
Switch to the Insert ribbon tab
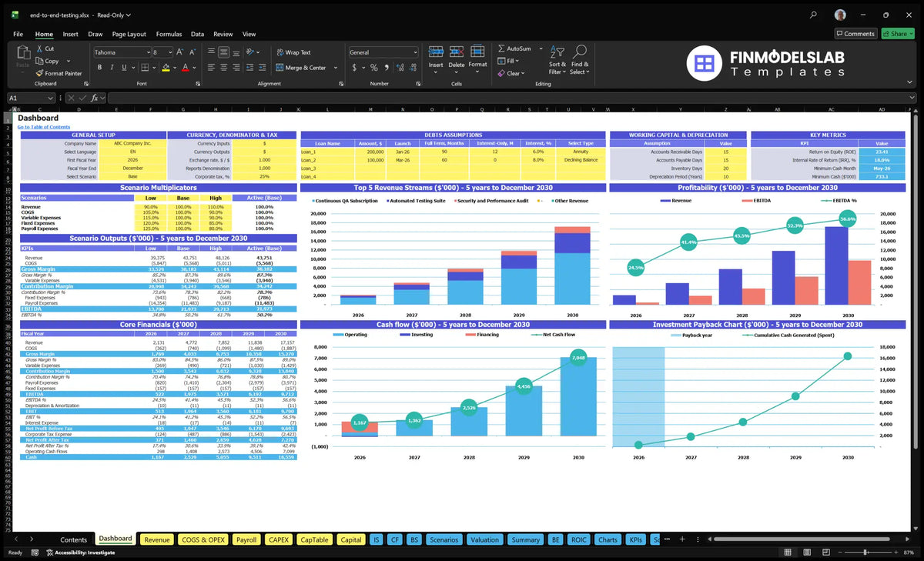click(70, 34)
